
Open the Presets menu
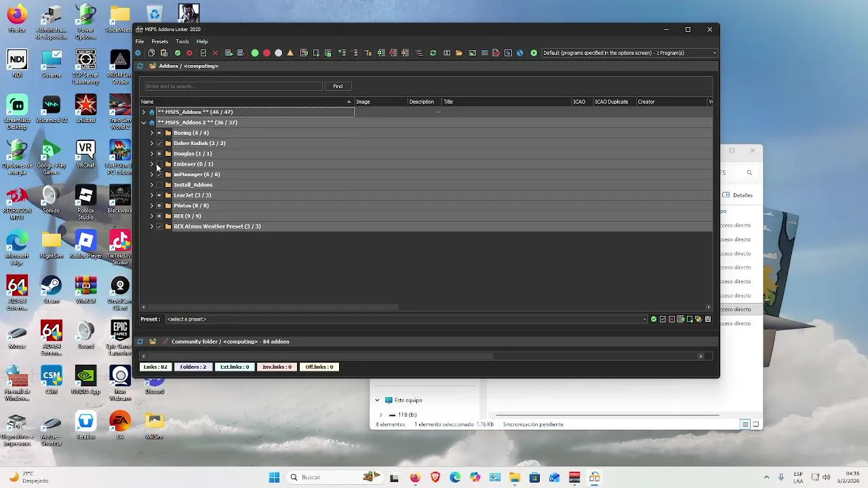[x=160, y=41]
